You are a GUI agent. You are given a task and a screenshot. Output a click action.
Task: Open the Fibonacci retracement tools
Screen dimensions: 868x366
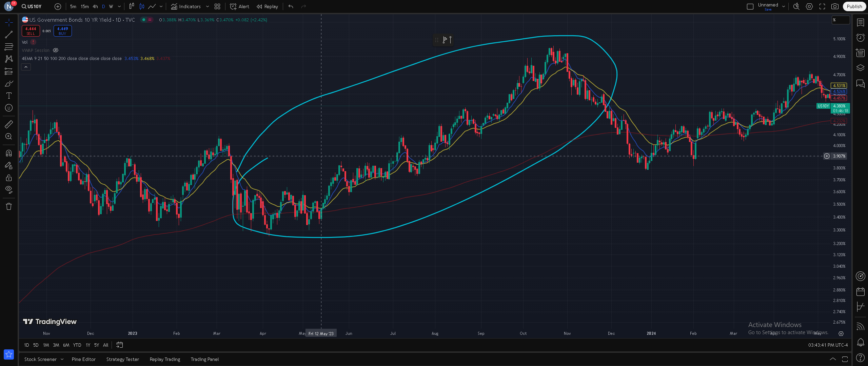click(9, 47)
